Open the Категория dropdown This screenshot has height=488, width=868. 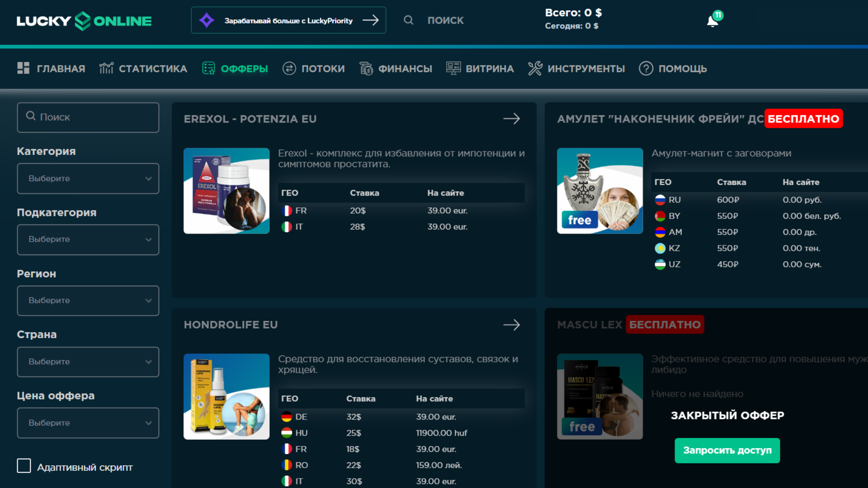click(88, 178)
